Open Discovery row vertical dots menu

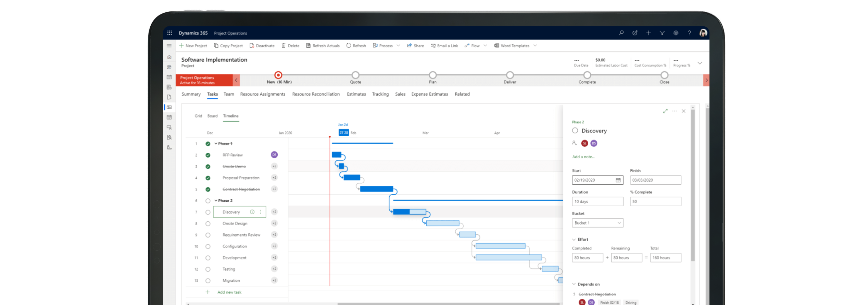pos(261,212)
